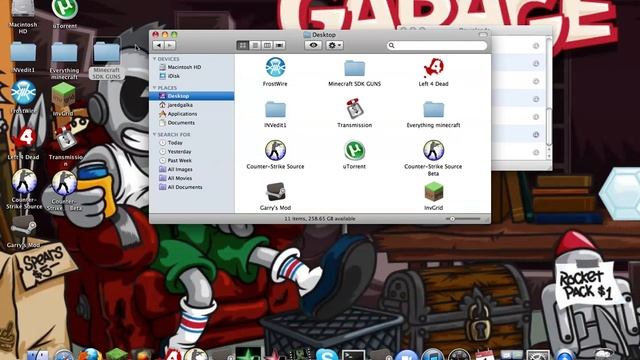Viewport: 640px width, 360px height.
Task: Click the Transmission desktop icon
Action: click(65, 139)
